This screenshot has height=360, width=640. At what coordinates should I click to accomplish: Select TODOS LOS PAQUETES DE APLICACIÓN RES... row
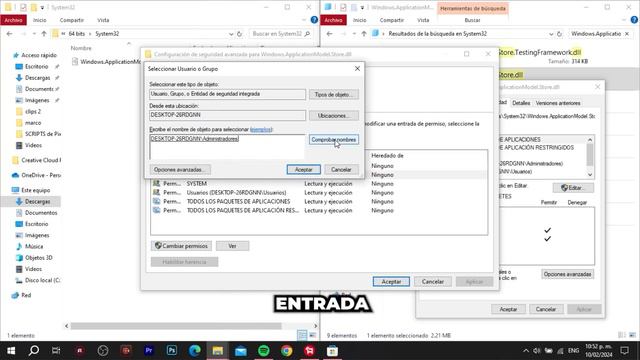319,211
